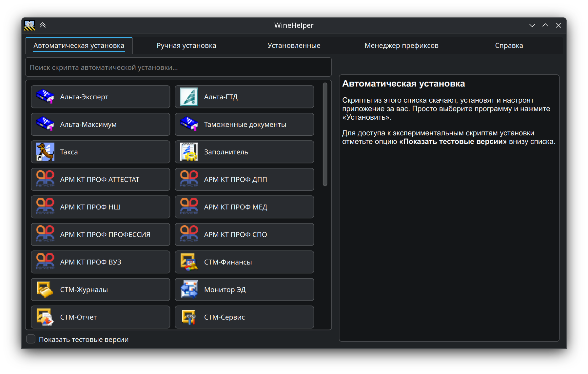Enable Показать тестовые версии option
Viewport: 588px width, 374px height.
coord(30,339)
